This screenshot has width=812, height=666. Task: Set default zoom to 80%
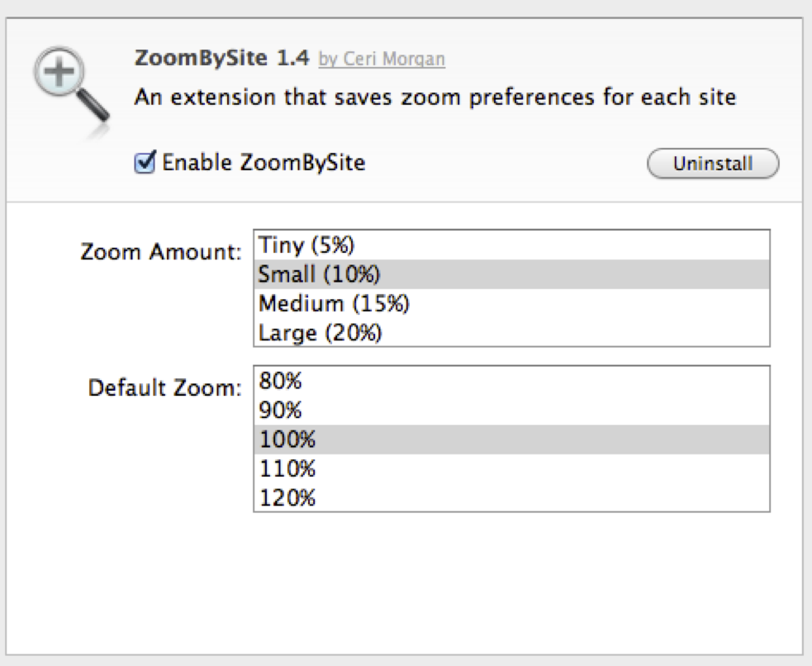(511, 381)
